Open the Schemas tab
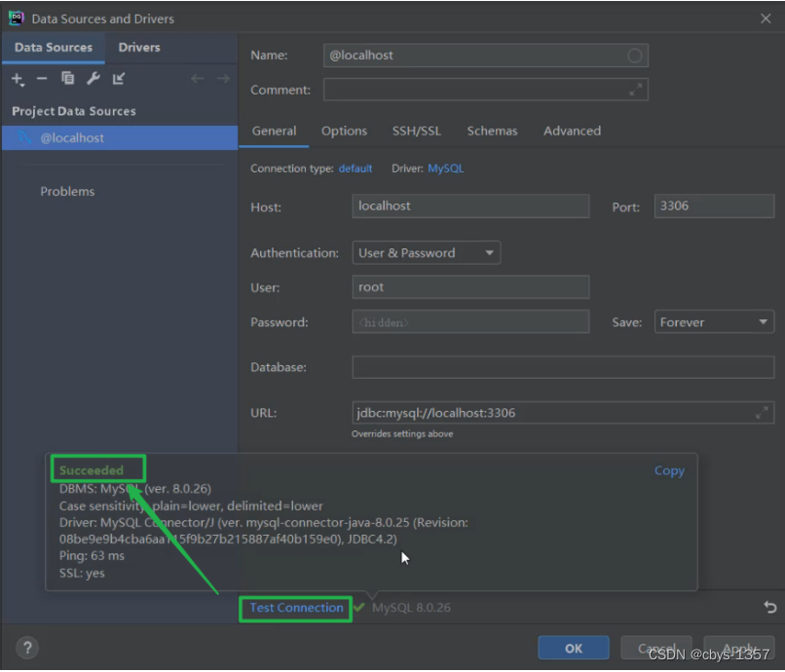The width and height of the screenshot is (785, 672). 492,131
